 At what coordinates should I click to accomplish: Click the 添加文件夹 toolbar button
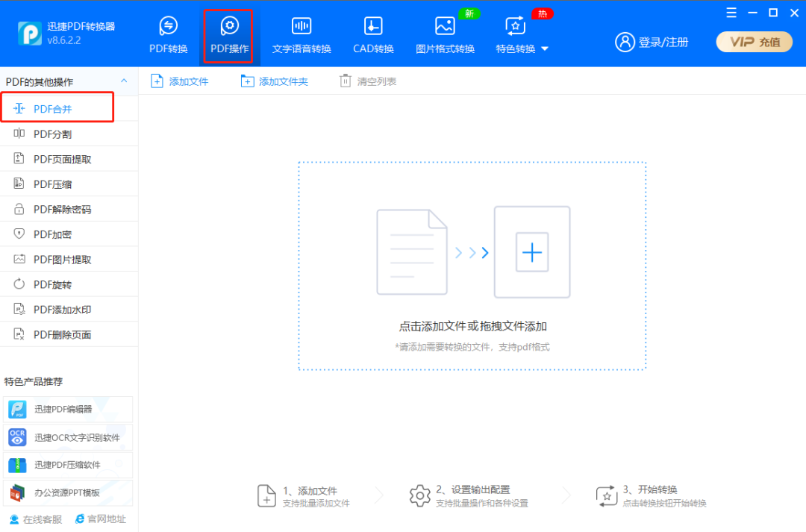click(x=274, y=81)
